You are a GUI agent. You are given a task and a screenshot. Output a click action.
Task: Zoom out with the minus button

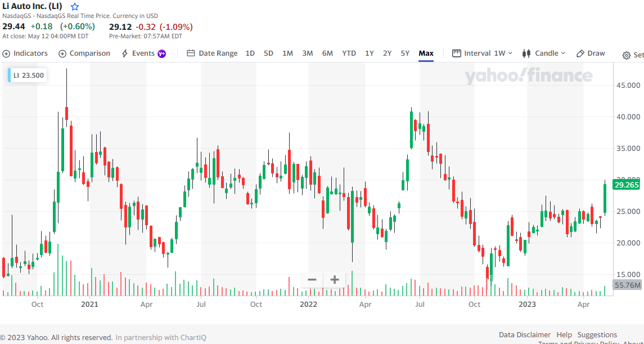pos(312,280)
